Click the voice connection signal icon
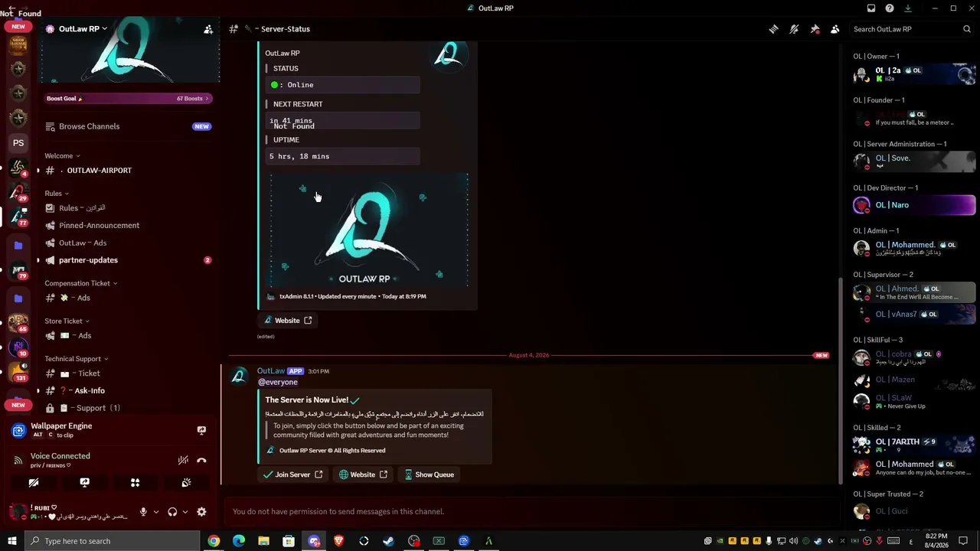 pyautogui.click(x=18, y=460)
